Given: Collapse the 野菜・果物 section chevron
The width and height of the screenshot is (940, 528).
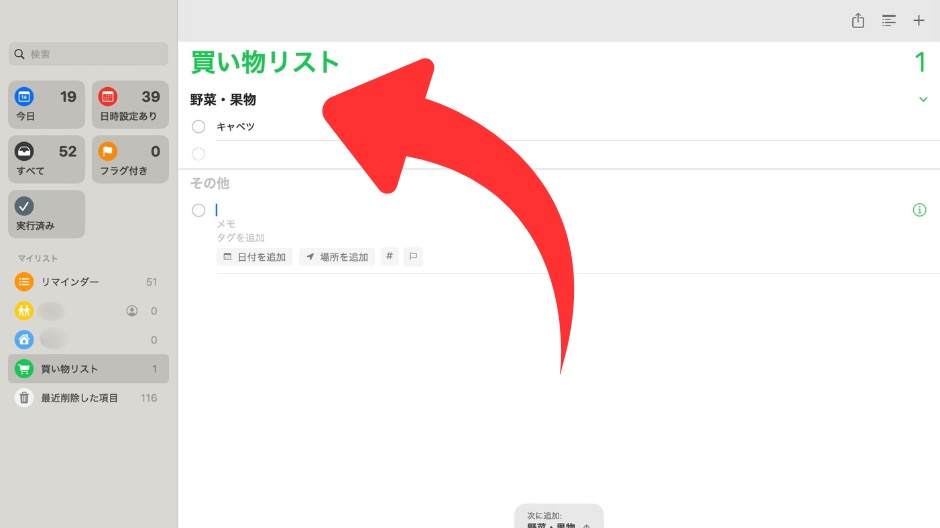Looking at the screenshot, I should tap(923, 99).
